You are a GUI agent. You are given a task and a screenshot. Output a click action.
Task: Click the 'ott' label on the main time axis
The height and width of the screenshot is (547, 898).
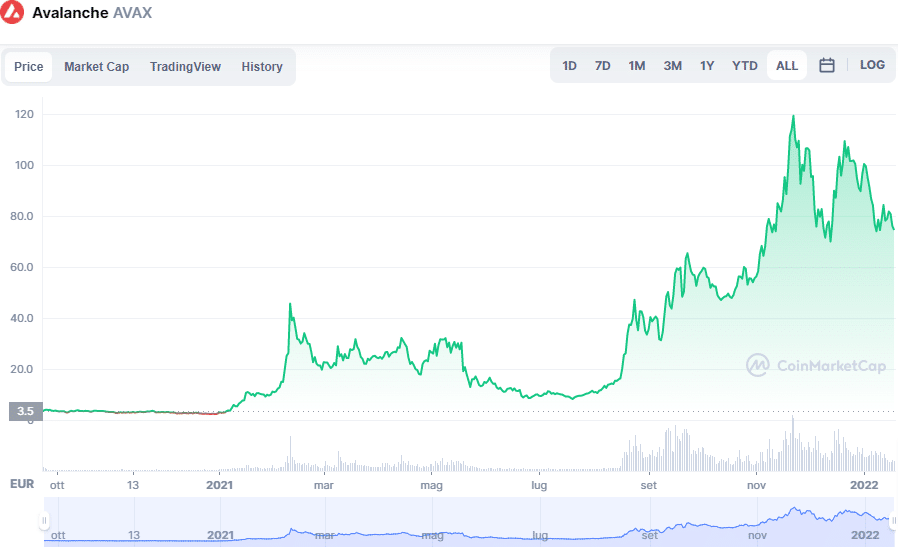[x=57, y=485]
